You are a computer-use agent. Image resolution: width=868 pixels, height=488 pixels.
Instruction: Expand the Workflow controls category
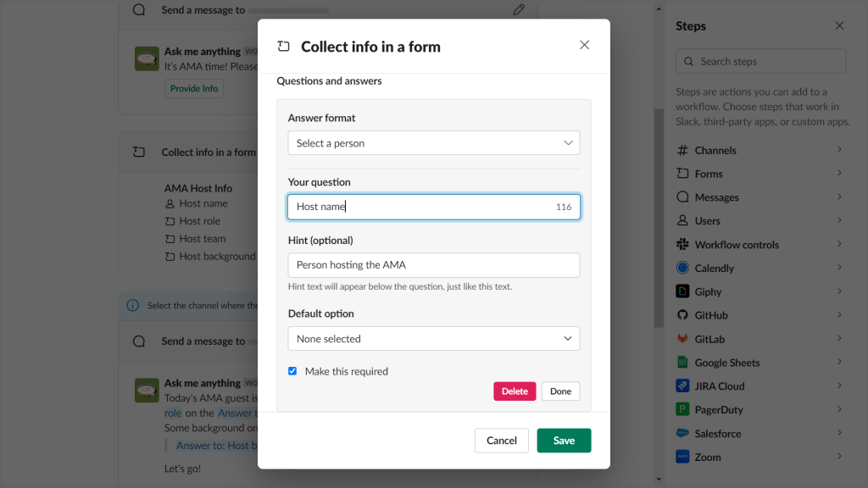point(759,245)
